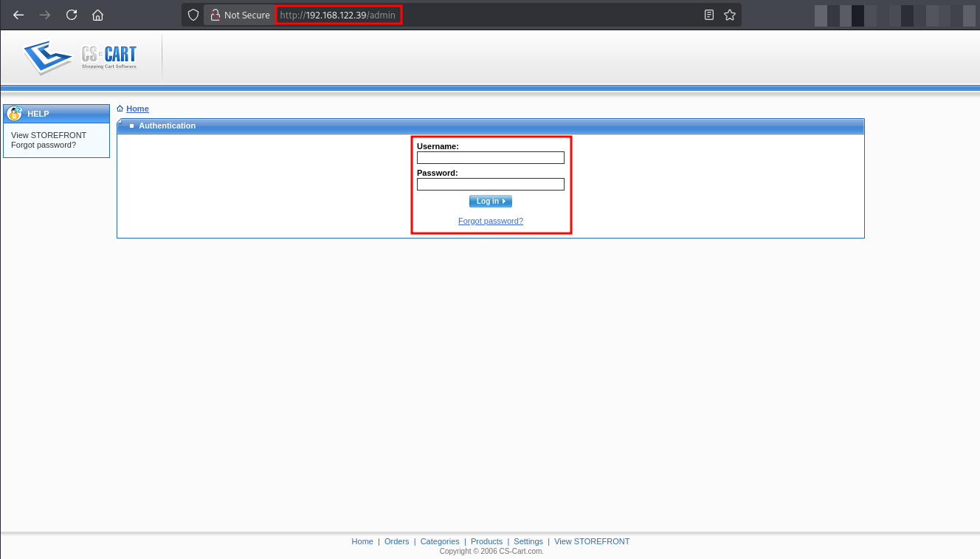Click the small house icon beside Home
This screenshot has width=980, height=559.
[x=120, y=109]
